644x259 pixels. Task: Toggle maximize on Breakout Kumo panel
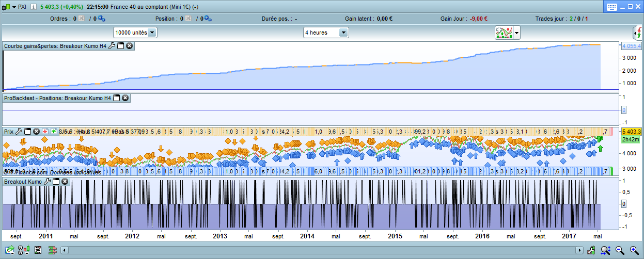[56, 182]
